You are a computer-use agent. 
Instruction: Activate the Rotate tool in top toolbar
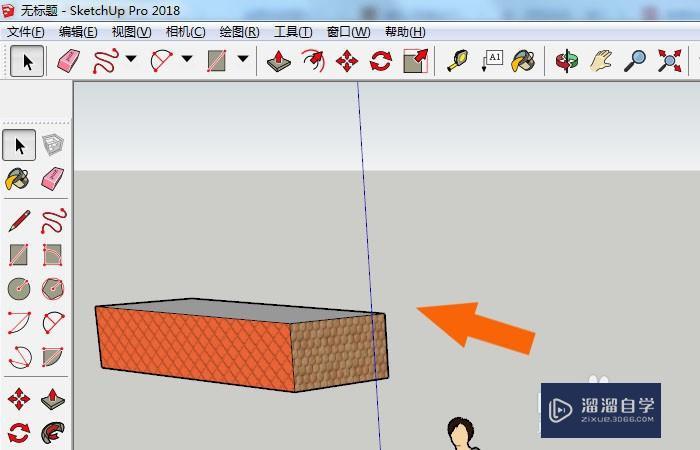pyautogui.click(x=381, y=61)
